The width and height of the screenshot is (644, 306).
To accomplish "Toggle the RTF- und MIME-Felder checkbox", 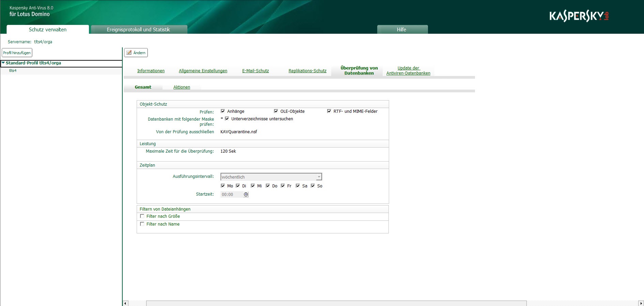I will click(x=329, y=111).
